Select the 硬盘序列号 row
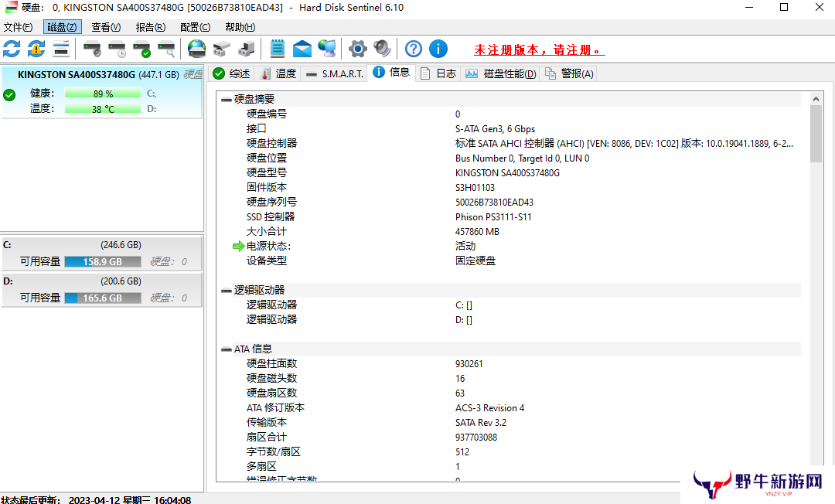Image resolution: width=835 pixels, height=504 pixels. pos(511,203)
